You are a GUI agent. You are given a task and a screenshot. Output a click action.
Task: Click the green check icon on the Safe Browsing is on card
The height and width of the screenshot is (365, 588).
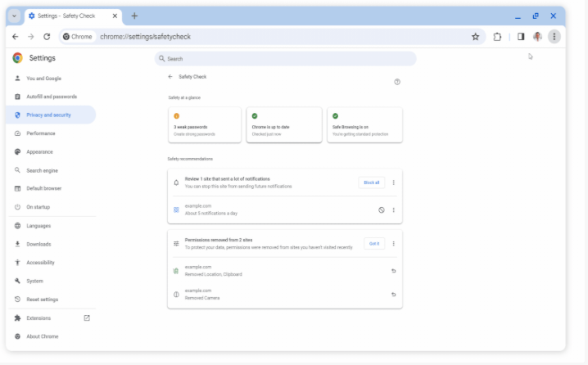335,115
